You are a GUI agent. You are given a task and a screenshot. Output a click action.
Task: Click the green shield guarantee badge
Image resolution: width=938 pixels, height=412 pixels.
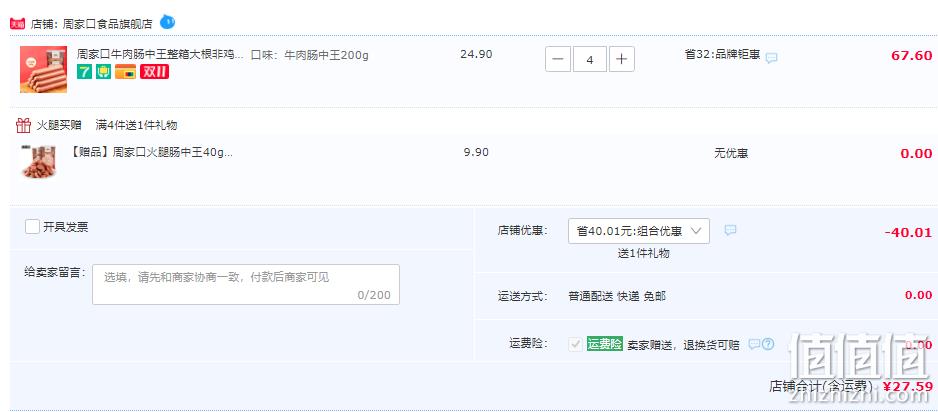click(x=103, y=72)
